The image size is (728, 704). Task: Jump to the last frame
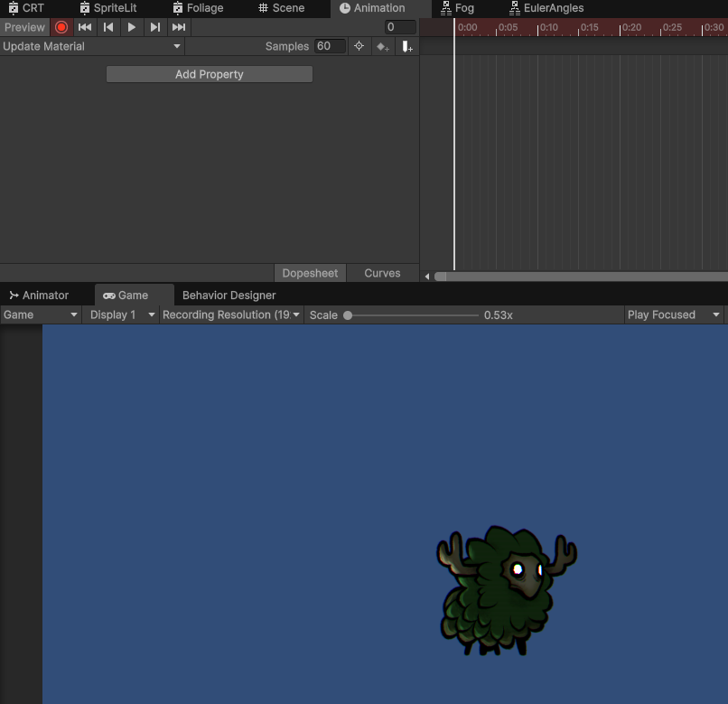(x=178, y=27)
